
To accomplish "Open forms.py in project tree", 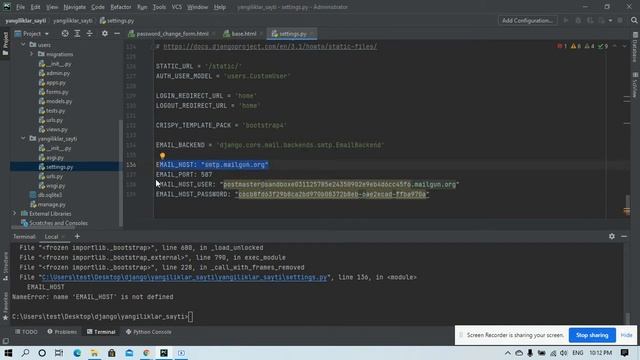I will click(x=53, y=92).
